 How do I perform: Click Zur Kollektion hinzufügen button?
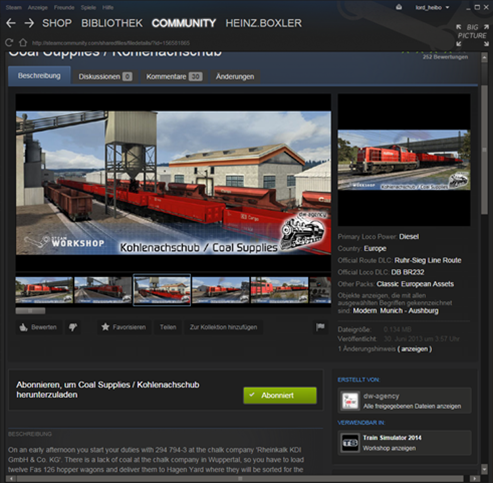coord(223,327)
